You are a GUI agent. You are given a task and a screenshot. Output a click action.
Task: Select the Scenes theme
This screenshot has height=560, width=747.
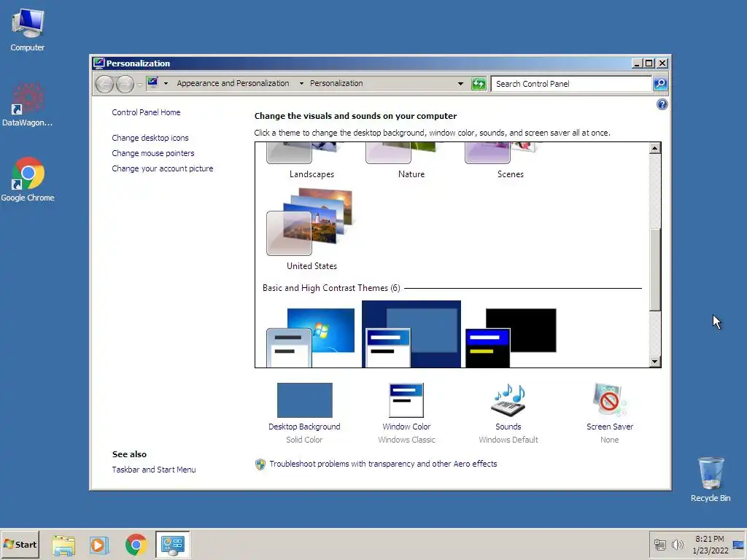tap(510, 161)
